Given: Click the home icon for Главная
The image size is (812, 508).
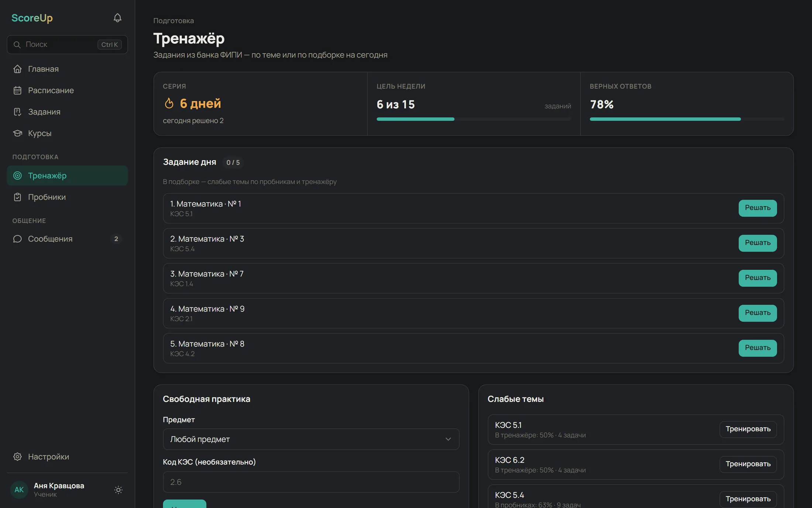Looking at the screenshot, I should tap(17, 69).
